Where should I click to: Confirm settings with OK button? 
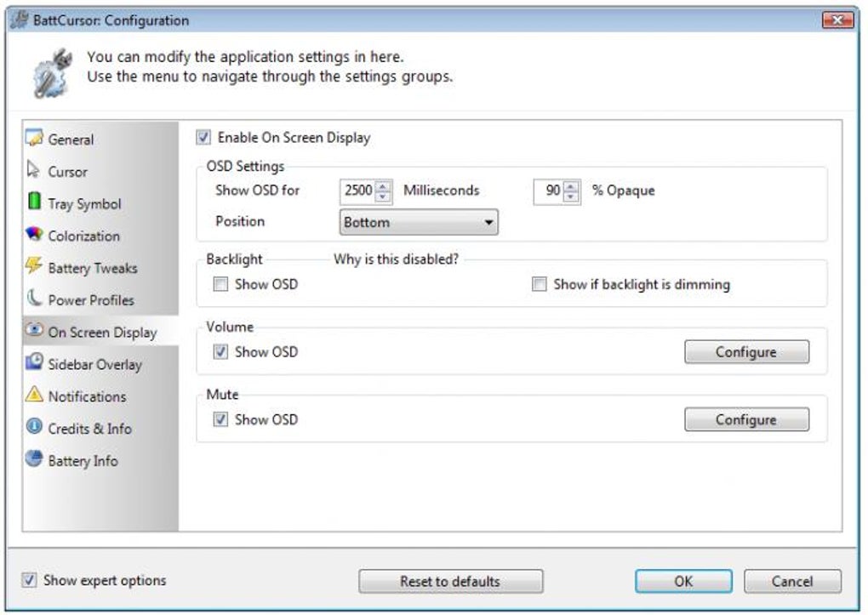pos(683,581)
